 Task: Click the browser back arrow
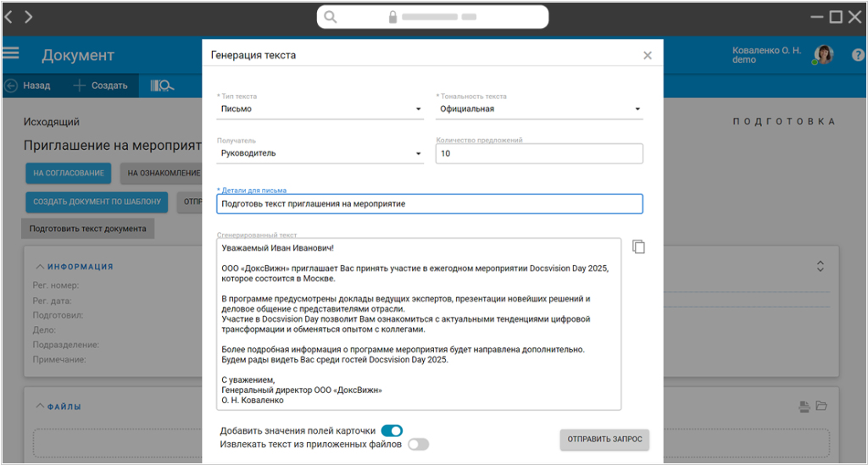tap(8, 17)
